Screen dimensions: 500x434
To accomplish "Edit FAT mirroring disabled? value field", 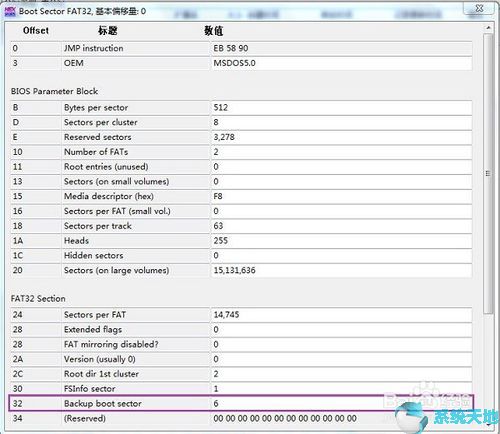I will [342, 344].
